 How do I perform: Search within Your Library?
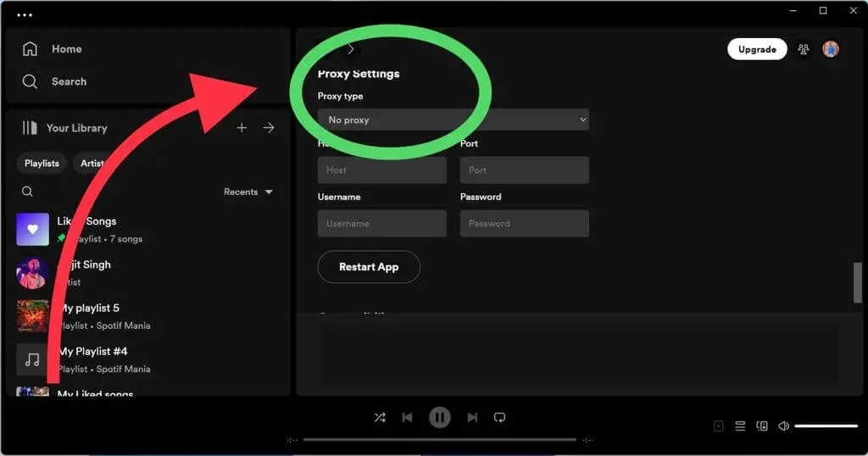tap(27, 192)
